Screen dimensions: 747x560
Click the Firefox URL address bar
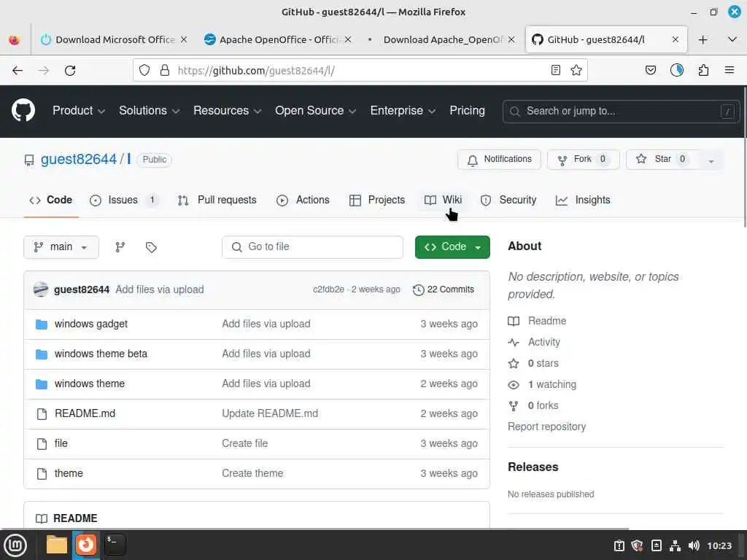360,71
